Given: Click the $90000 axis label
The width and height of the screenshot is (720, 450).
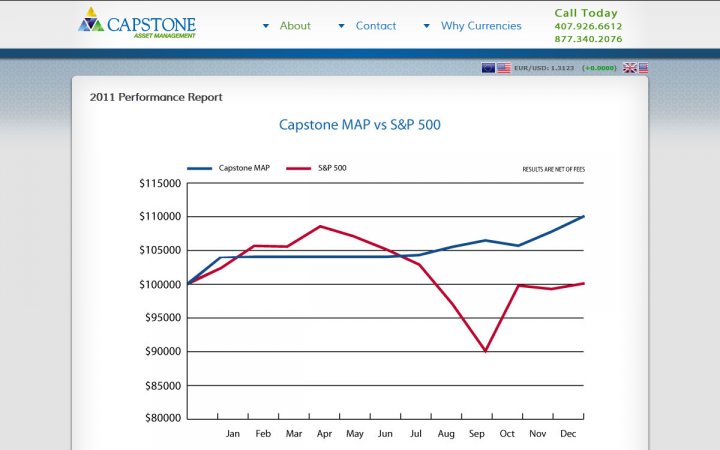Looking at the screenshot, I should [163, 352].
